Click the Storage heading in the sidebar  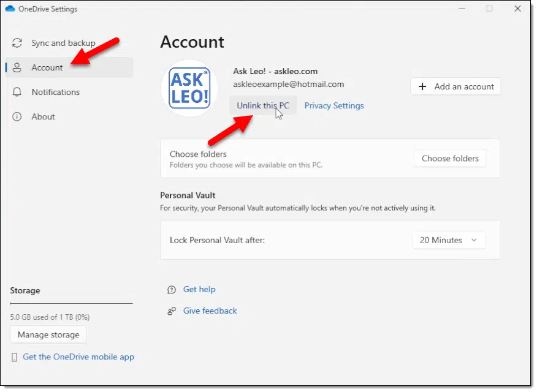click(25, 290)
